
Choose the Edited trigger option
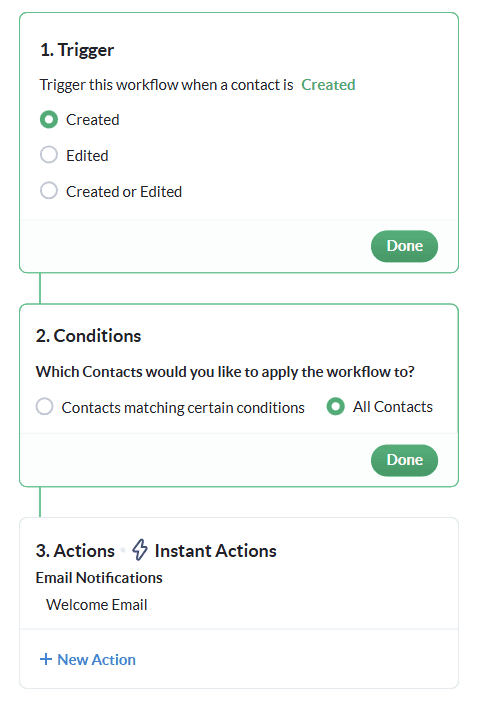coord(49,155)
